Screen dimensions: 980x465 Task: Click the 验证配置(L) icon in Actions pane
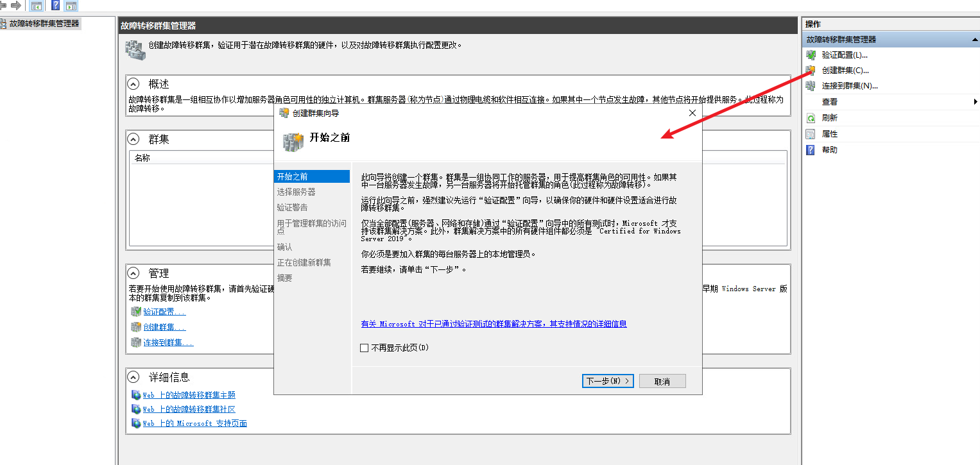click(x=811, y=55)
